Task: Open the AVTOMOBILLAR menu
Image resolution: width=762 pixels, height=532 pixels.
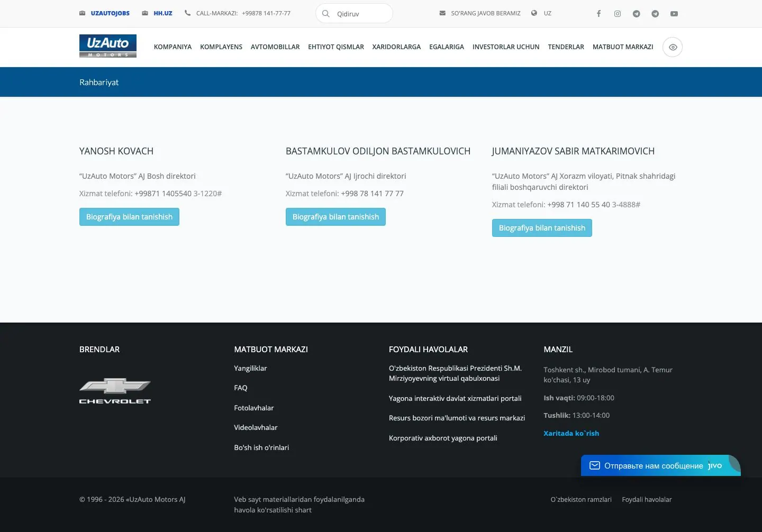Action: (275, 47)
